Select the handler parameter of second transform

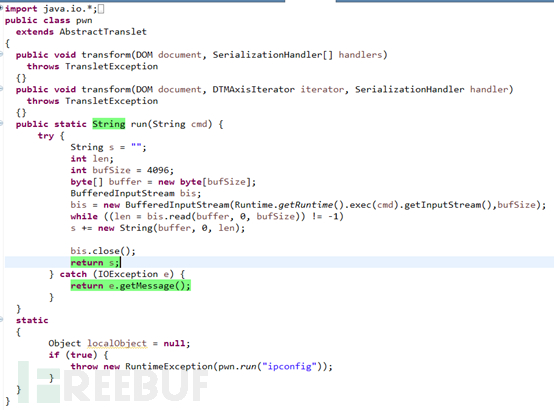click(x=489, y=89)
